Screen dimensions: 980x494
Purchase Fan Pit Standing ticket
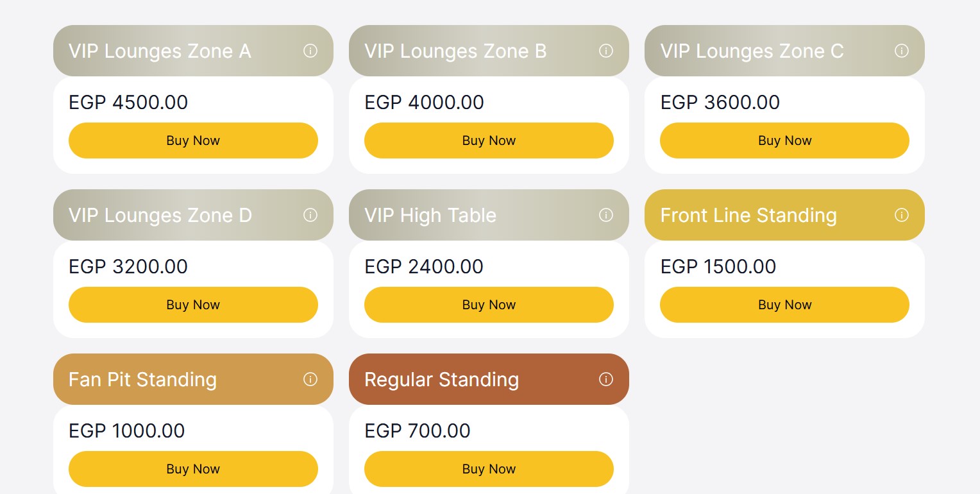[193, 469]
